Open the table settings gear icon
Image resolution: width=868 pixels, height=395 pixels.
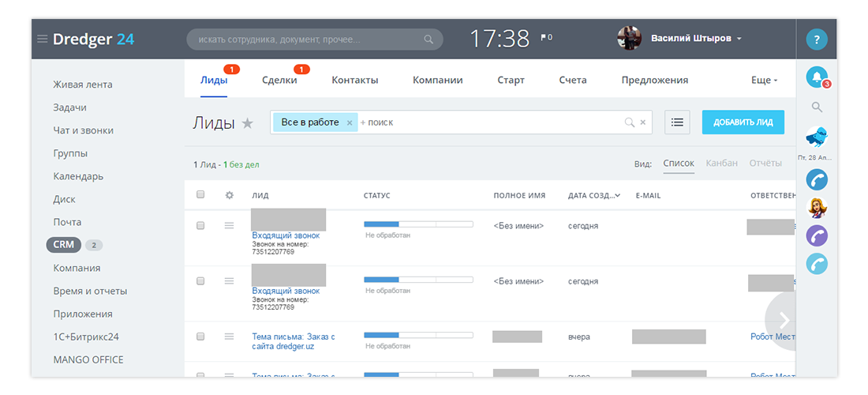(230, 195)
